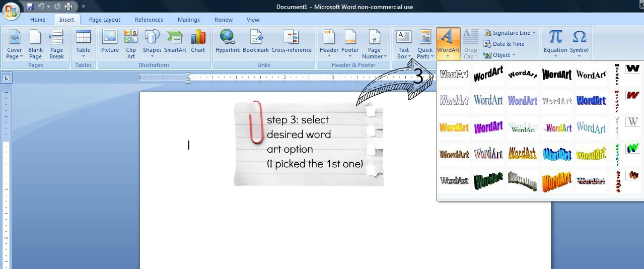The height and width of the screenshot is (269, 644).
Task: Click the Page Break button
Action: tap(56, 44)
